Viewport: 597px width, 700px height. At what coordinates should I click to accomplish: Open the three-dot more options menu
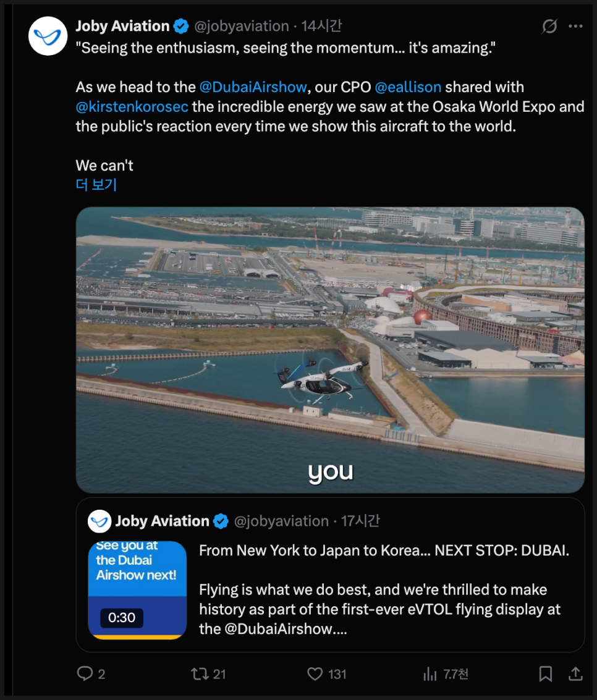pos(575,26)
